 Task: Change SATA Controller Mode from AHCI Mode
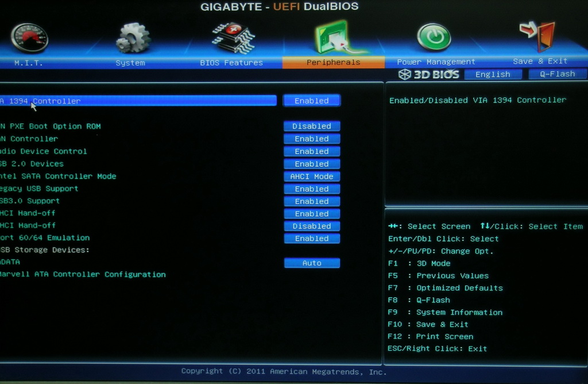pyautogui.click(x=312, y=176)
